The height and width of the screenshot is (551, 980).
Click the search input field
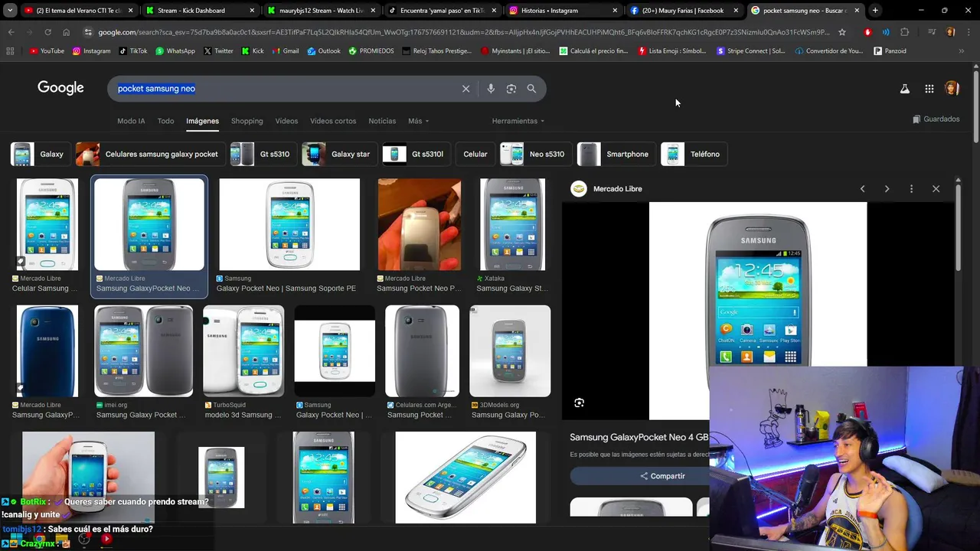[x=283, y=89]
